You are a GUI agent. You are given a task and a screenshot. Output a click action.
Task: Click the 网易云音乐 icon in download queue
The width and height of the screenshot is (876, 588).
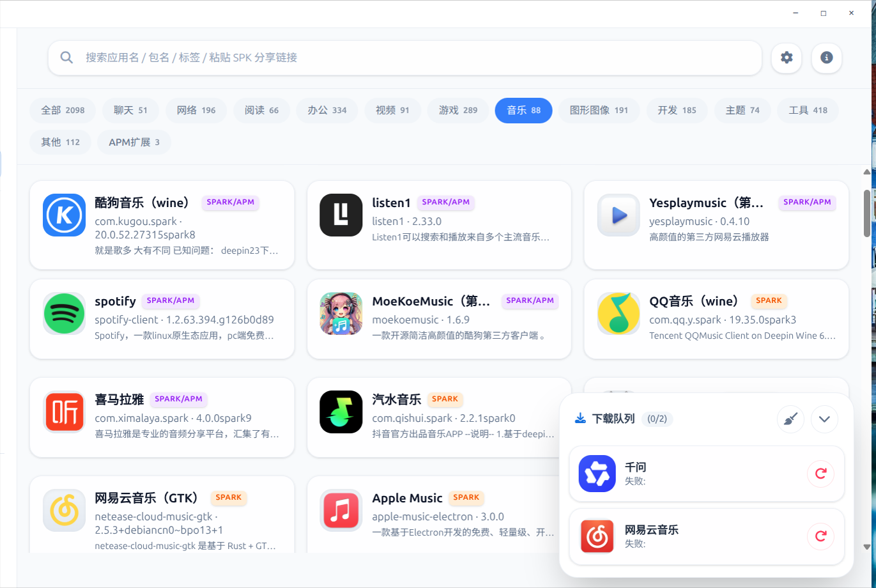tap(597, 536)
